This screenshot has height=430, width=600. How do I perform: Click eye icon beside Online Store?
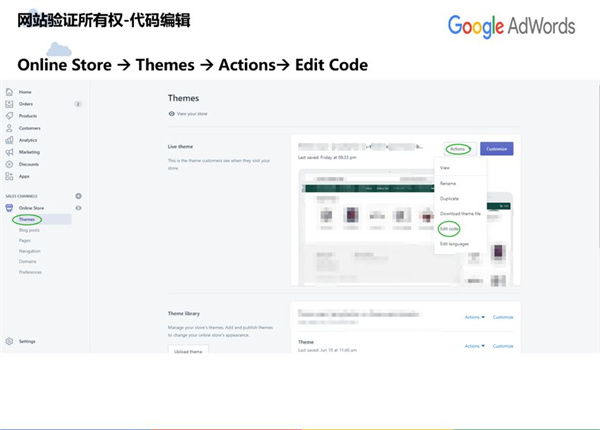[x=79, y=208]
